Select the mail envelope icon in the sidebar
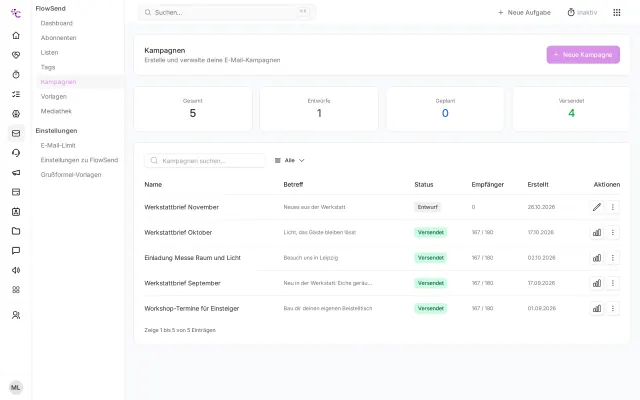The height and width of the screenshot is (400, 640). (16, 133)
